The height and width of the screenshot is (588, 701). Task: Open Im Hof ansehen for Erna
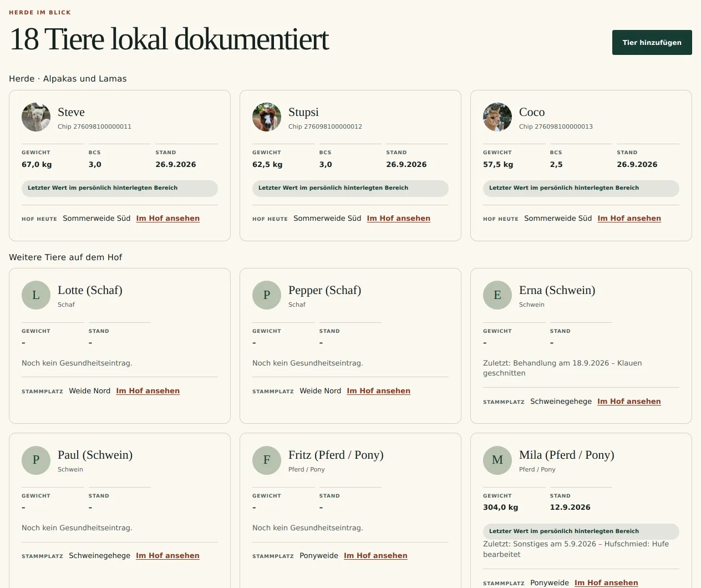coord(629,402)
